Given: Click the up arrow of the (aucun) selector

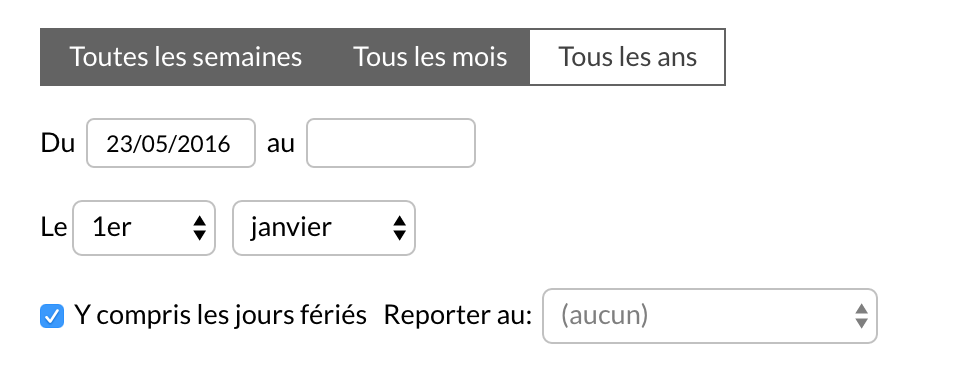Looking at the screenshot, I should pyautogui.click(x=862, y=309).
